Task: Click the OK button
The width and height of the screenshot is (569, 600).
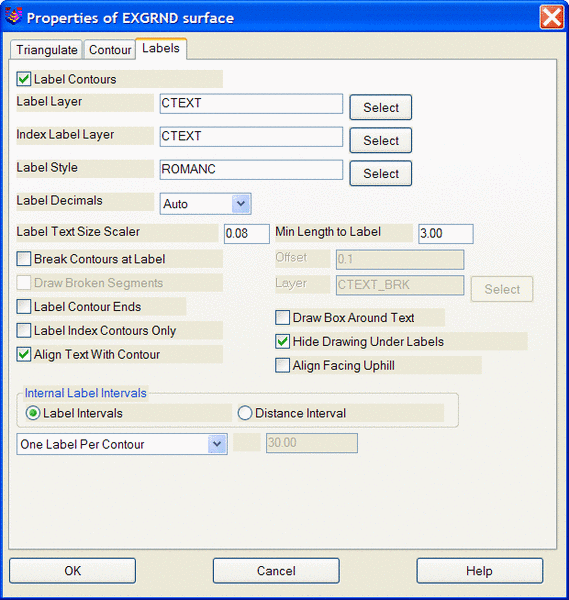Action: (73, 571)
